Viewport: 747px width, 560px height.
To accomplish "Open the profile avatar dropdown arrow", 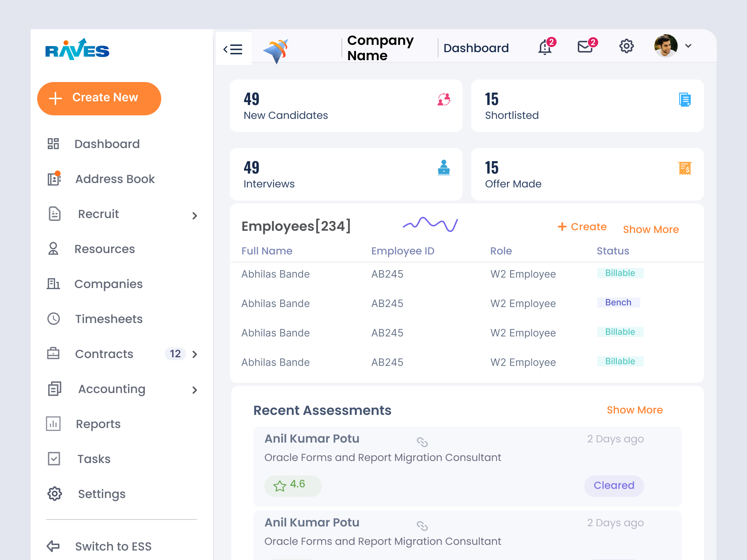I will (688, 46).
